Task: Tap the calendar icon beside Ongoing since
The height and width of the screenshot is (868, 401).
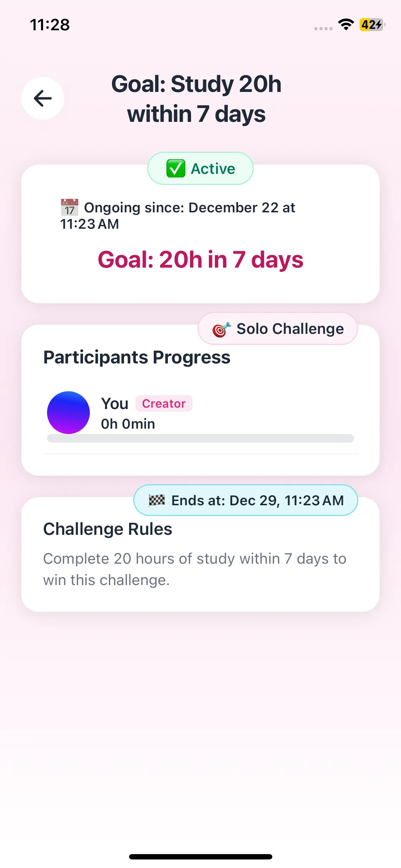Action: pyautogui.click(x=70, y=207)
